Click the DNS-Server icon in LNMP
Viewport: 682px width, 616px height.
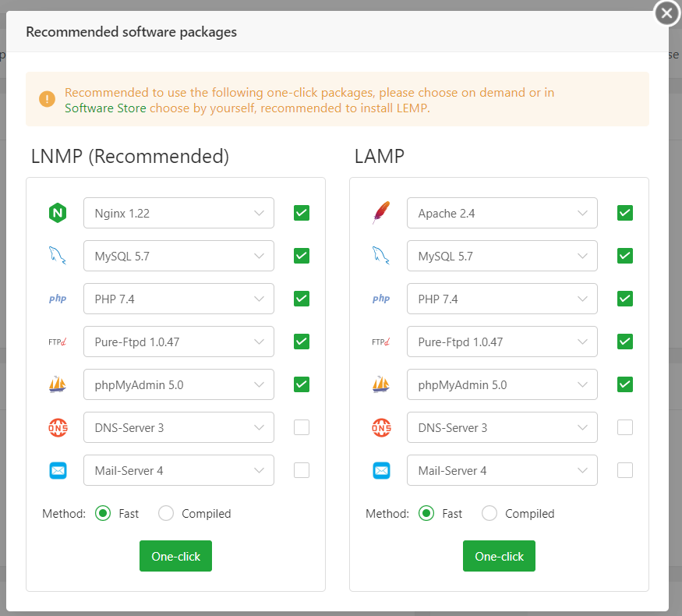[x=58, y=427]
